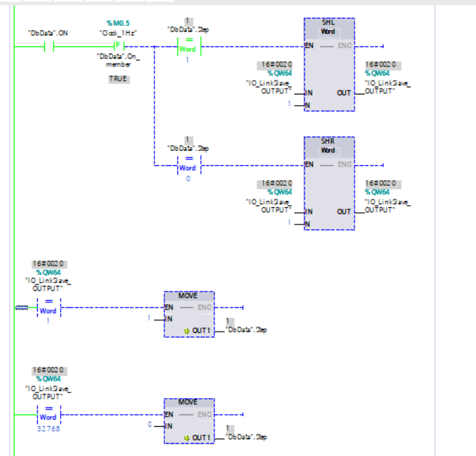Click "DbData".Step output of upper MOVE

246,329
